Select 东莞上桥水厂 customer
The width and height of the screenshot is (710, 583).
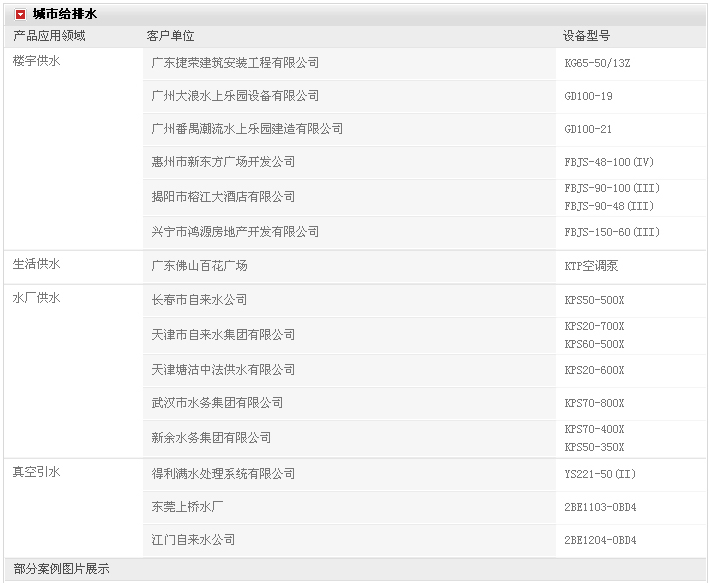(x=187, y=507)
